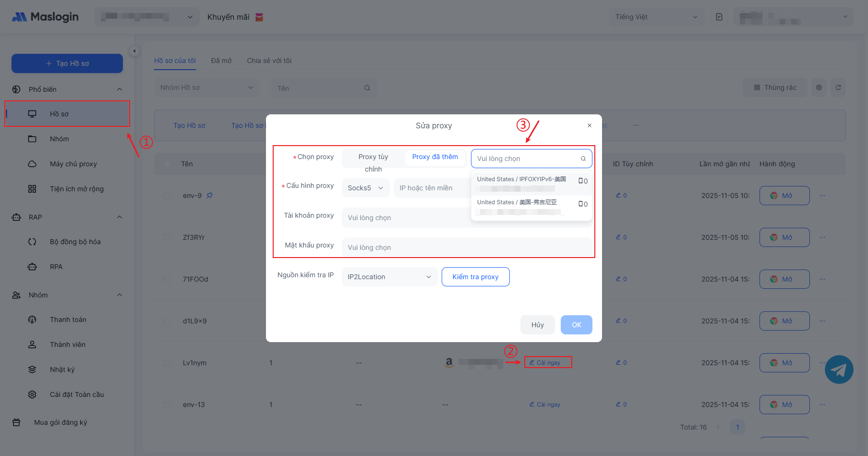Screen dimensions: 868x456
Task: Open the list settings gear icon
Action: [819, 87]
